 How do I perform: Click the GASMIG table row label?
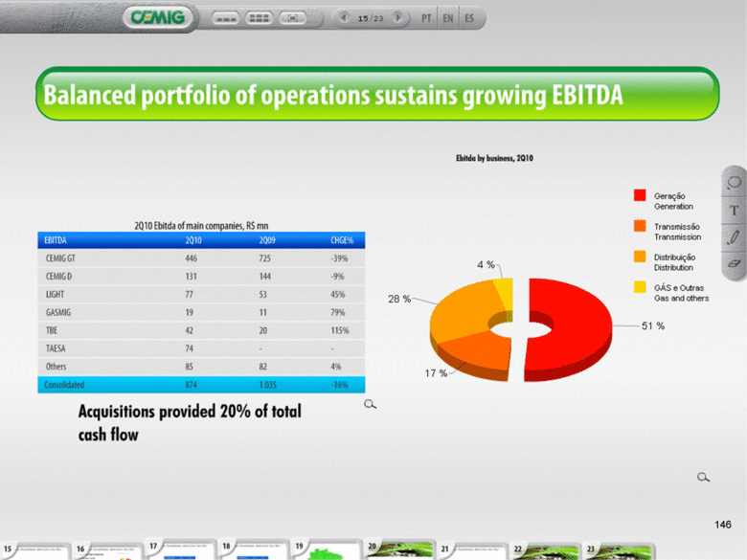58,312
